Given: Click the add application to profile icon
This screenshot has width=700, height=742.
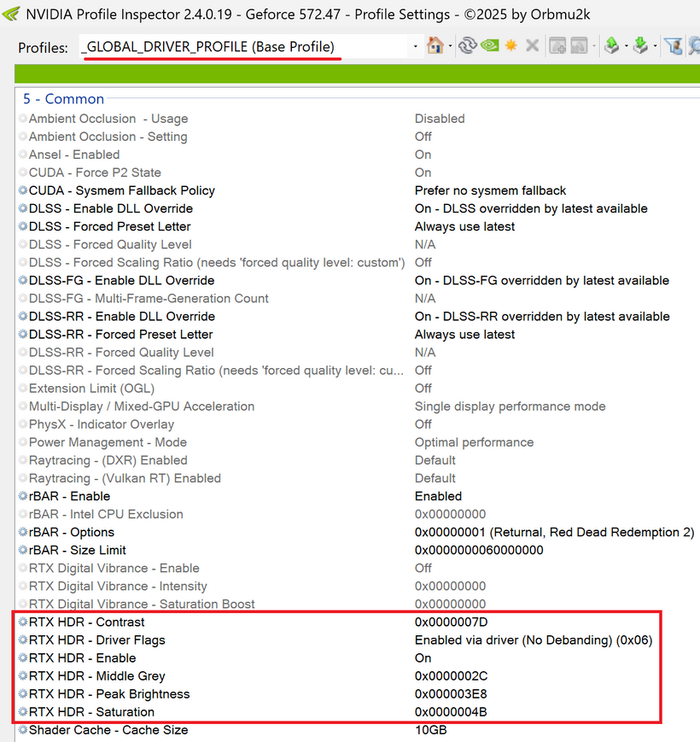Looking at the screenshot, I should coord(557,45).
